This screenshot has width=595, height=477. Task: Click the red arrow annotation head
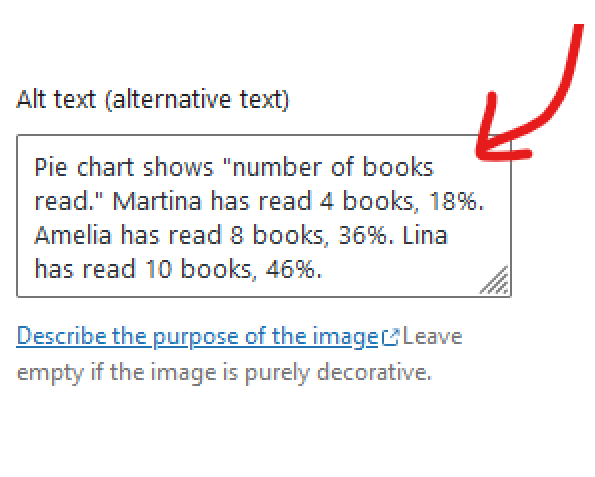(497, 140)
